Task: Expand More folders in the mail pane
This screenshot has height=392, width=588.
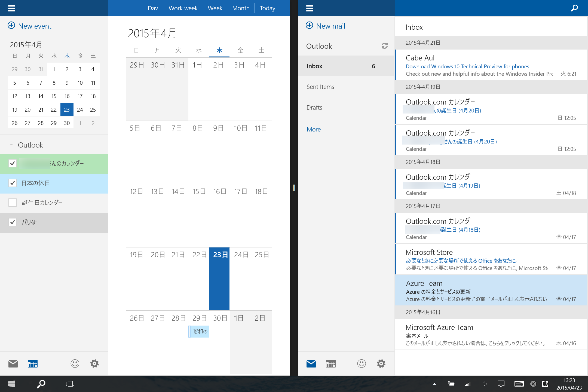Action: 314,129
